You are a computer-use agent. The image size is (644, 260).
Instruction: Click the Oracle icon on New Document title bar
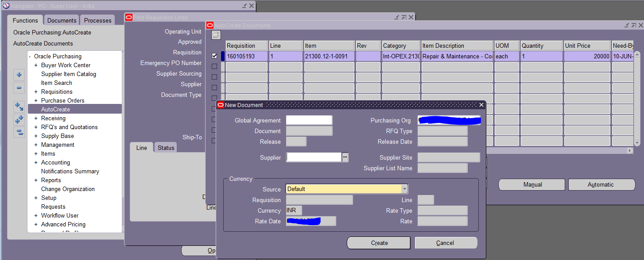(x=220, y=105)
